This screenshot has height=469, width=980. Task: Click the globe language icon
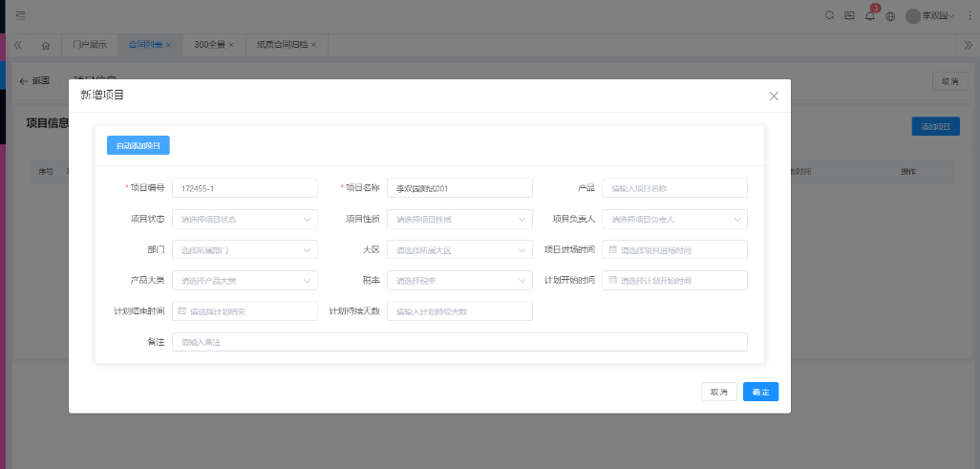pyautogui.click(x=890, y=16)
